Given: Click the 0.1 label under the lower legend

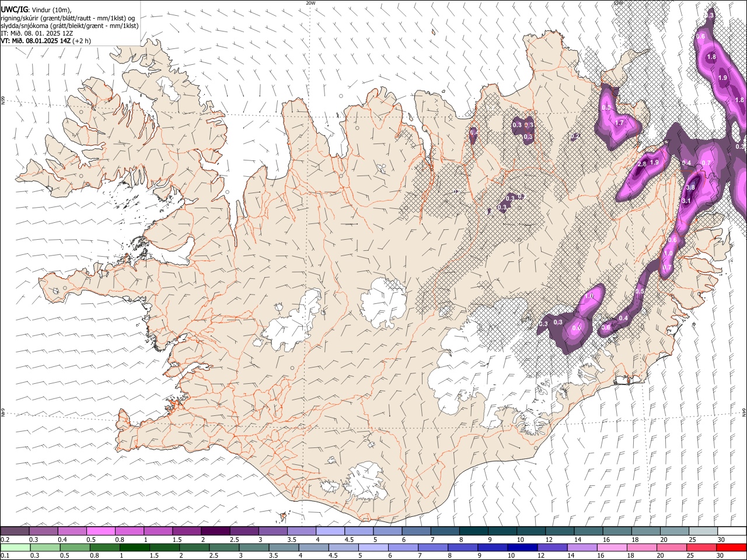Looking at the screenshot, I should tap(5, 555).
